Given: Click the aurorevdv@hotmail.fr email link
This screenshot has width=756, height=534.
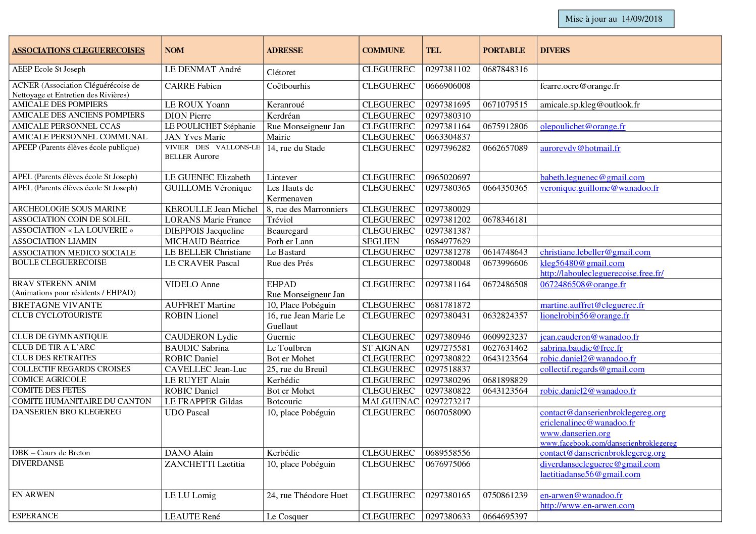Looking at the screenshot, I should click(580, 148).
